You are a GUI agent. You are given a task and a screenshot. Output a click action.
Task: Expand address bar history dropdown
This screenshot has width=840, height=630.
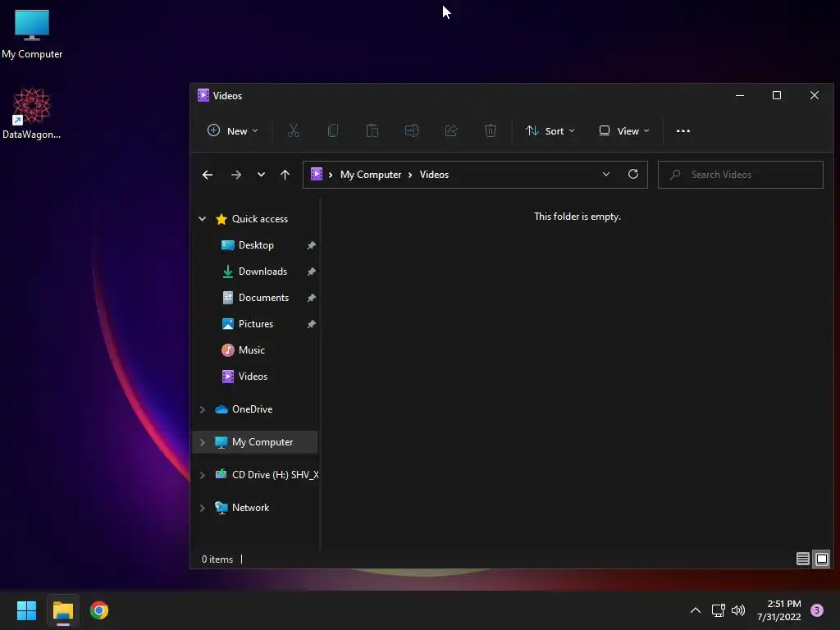pyautogui.click(x=606, y=174)
